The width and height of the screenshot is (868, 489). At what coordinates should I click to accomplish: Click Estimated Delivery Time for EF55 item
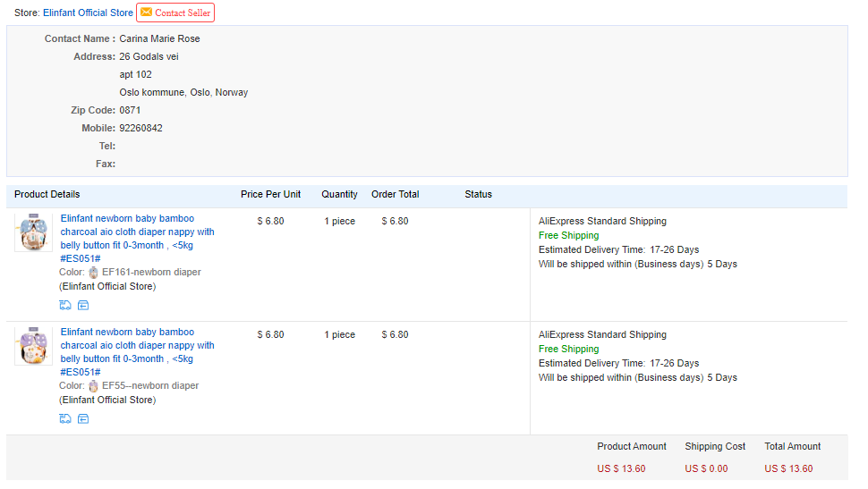[619, 364]
